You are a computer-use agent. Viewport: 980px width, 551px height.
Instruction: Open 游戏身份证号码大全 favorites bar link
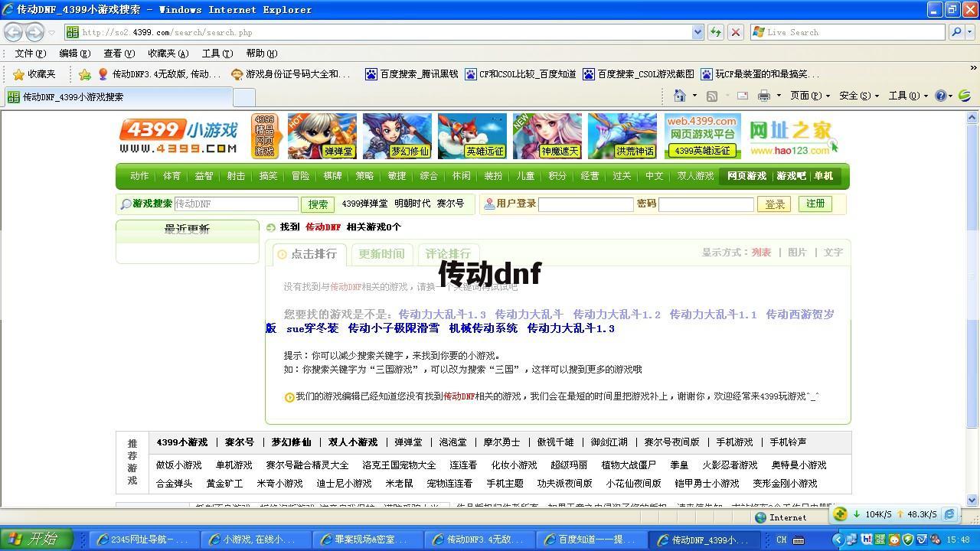(x=290, y=74)
